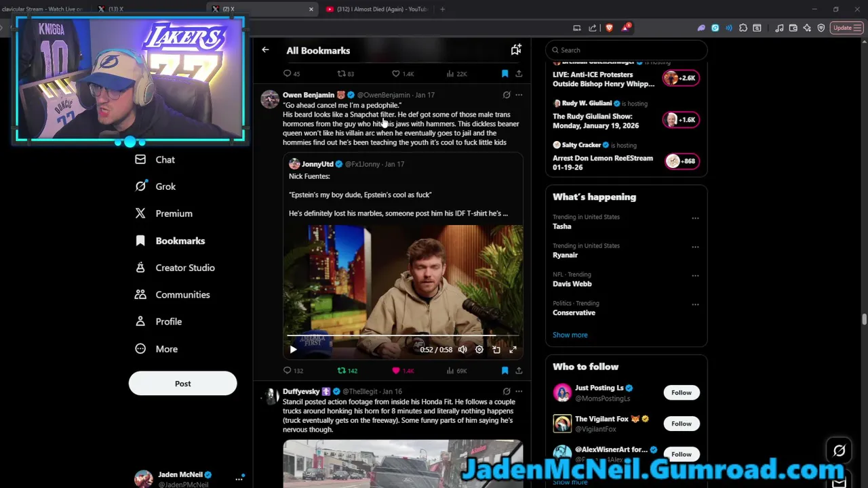
Task: Open more options on Owen Benjamin post
Action: (x=519, y=95)
